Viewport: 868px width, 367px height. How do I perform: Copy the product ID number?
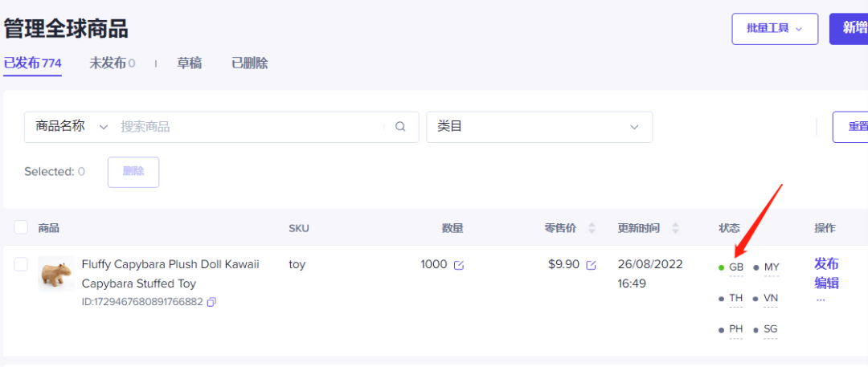211,302
